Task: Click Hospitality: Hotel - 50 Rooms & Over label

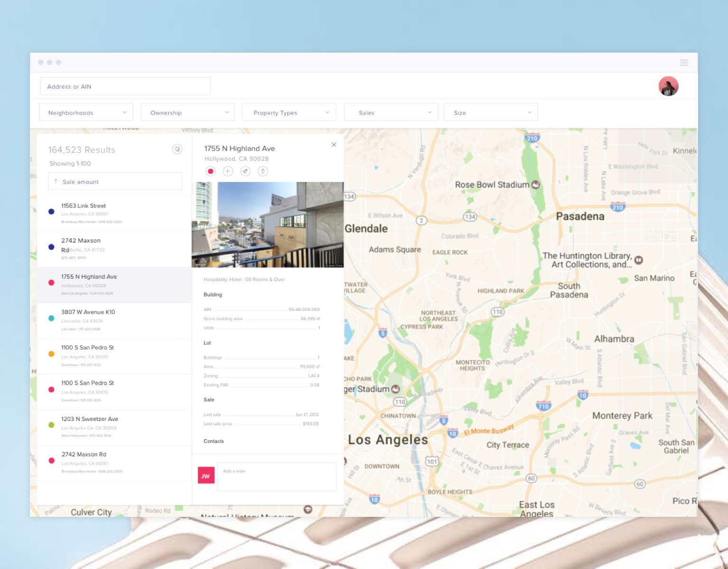Action: click(x=244, y=279)
